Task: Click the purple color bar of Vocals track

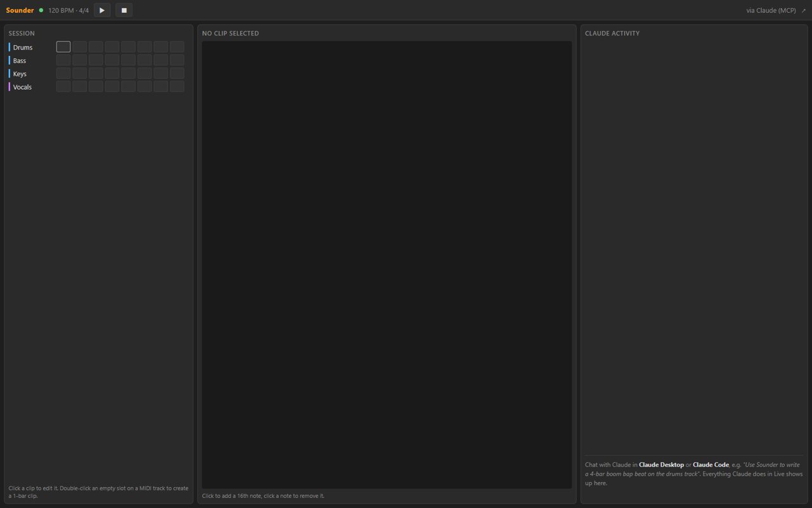Action: [x=10, y=87]
